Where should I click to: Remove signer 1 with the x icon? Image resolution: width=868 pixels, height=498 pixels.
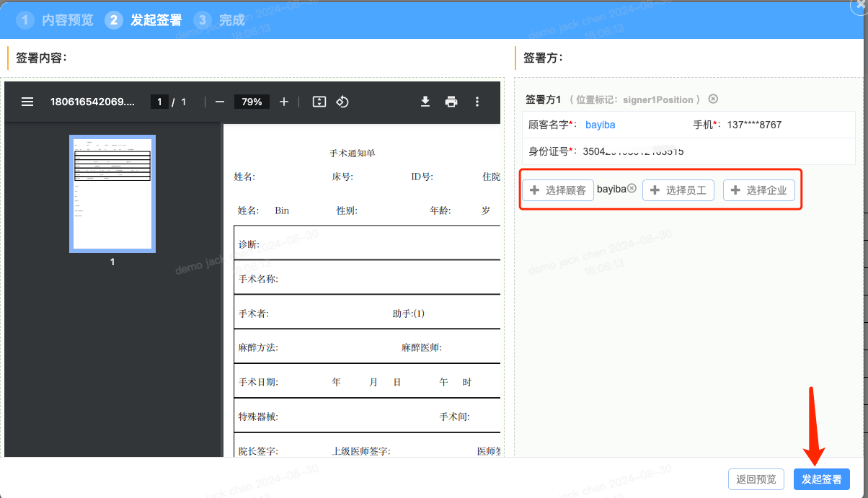pyautogui.click(x=713, y=99)
